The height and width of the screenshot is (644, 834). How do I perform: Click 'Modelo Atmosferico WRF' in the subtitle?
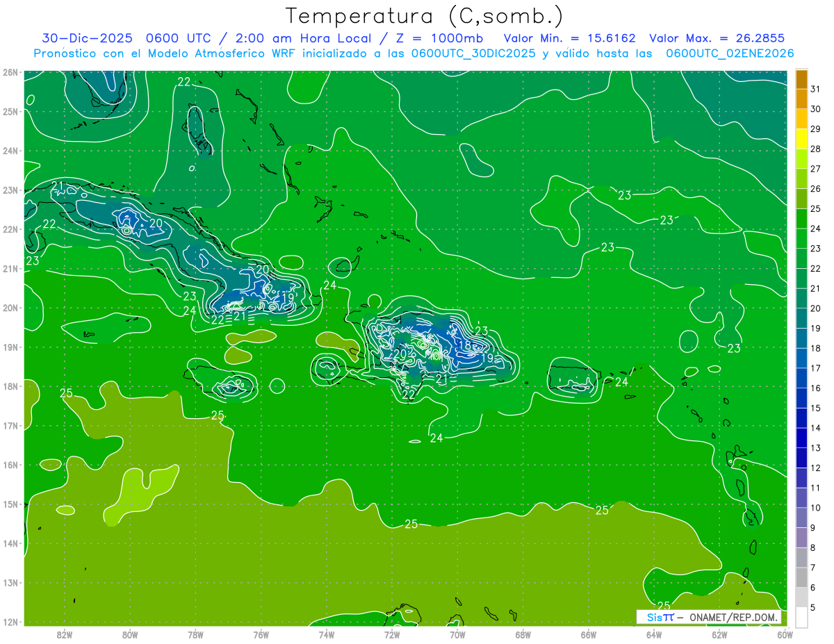pyautogui.click(x=221, y=53)
